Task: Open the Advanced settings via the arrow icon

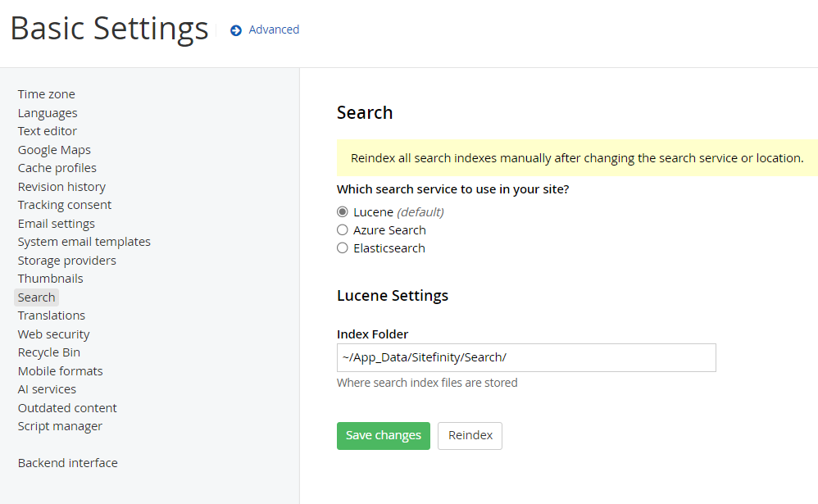Action: click(x=235, y=30)
